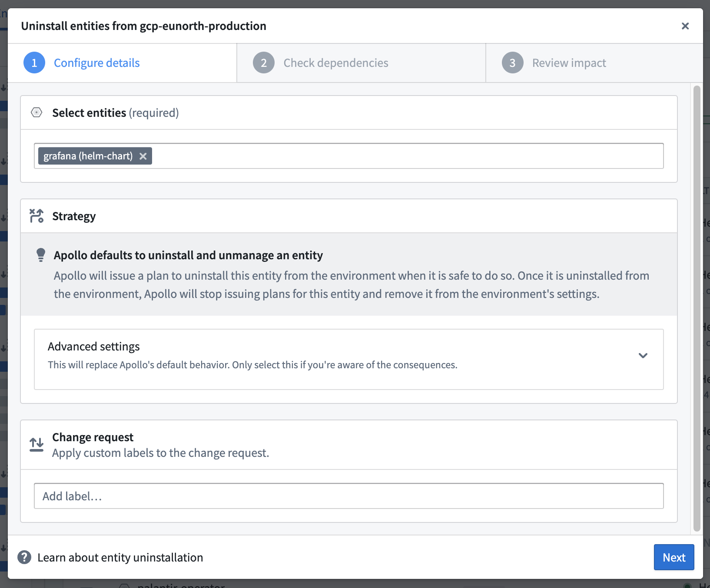Click the step 2 number circle

pos(264,63)
